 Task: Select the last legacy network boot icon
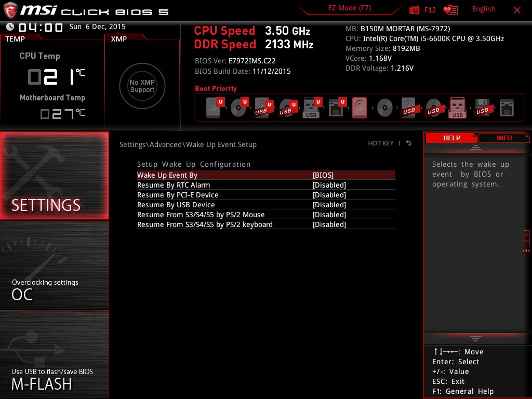pos(507,108)
